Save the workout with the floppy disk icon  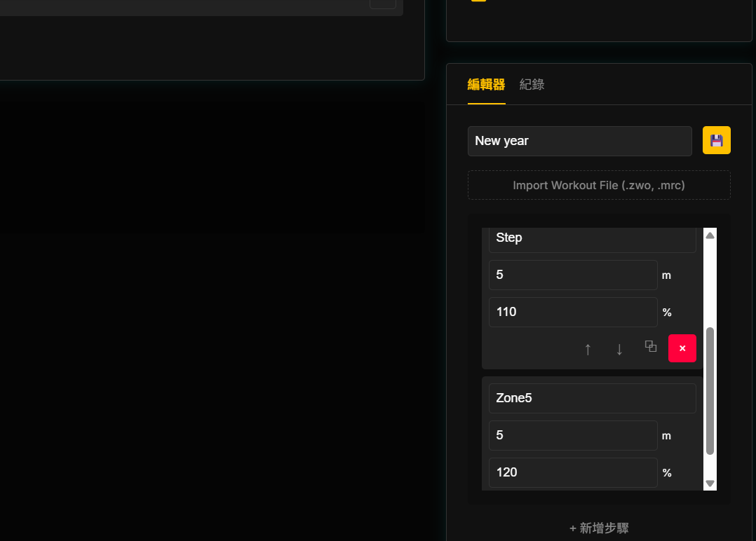(x=716, y=140)
